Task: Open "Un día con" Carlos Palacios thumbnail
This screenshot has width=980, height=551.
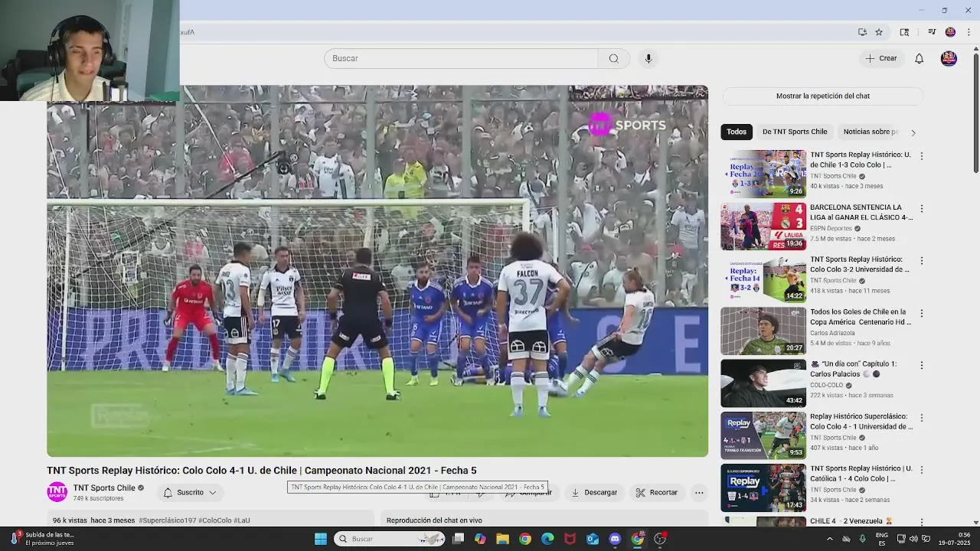Action: [x=763, y=383]
